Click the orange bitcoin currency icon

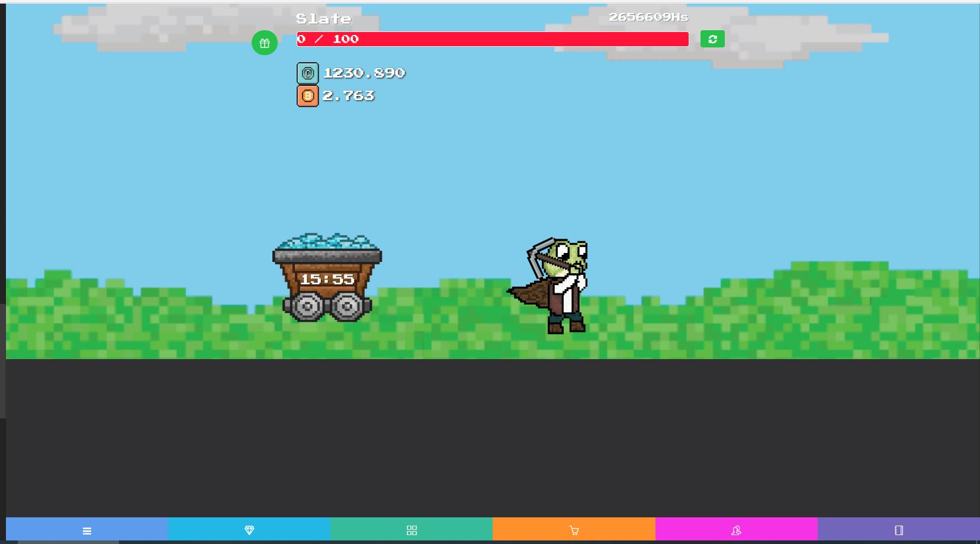click(x=307, y=96)
